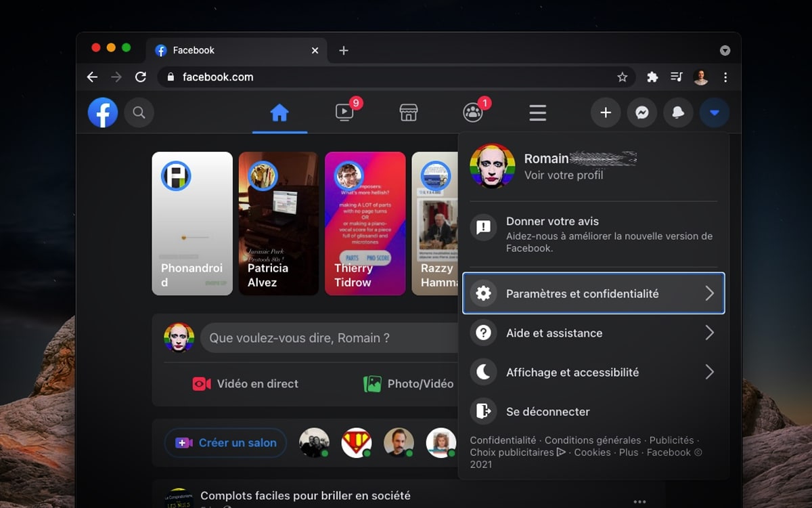Click the logout door icon

pos(483,411)
